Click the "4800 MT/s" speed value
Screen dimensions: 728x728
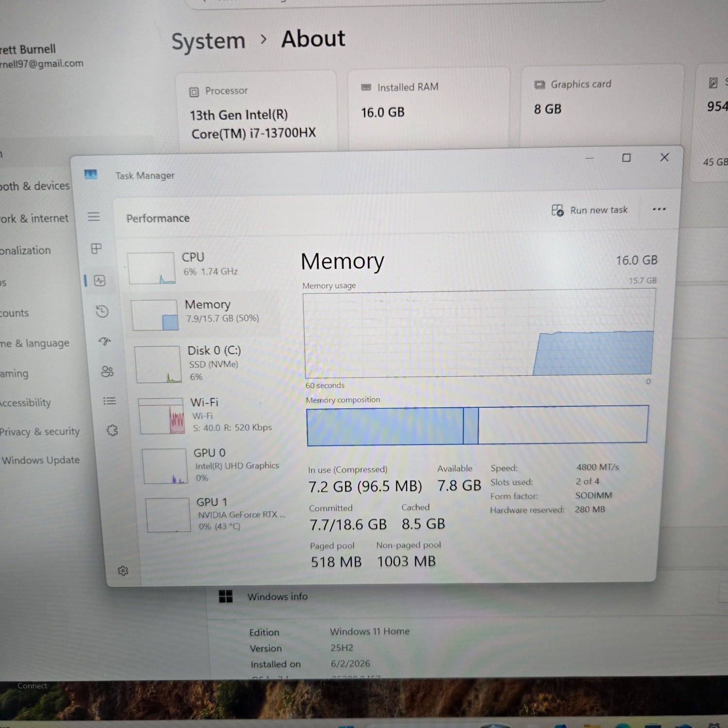597,467
